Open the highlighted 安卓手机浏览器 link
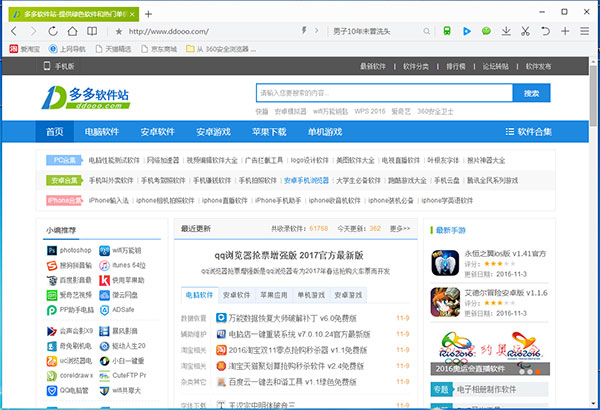This screenshot has height=410, width=600. (x=306, y=180)
